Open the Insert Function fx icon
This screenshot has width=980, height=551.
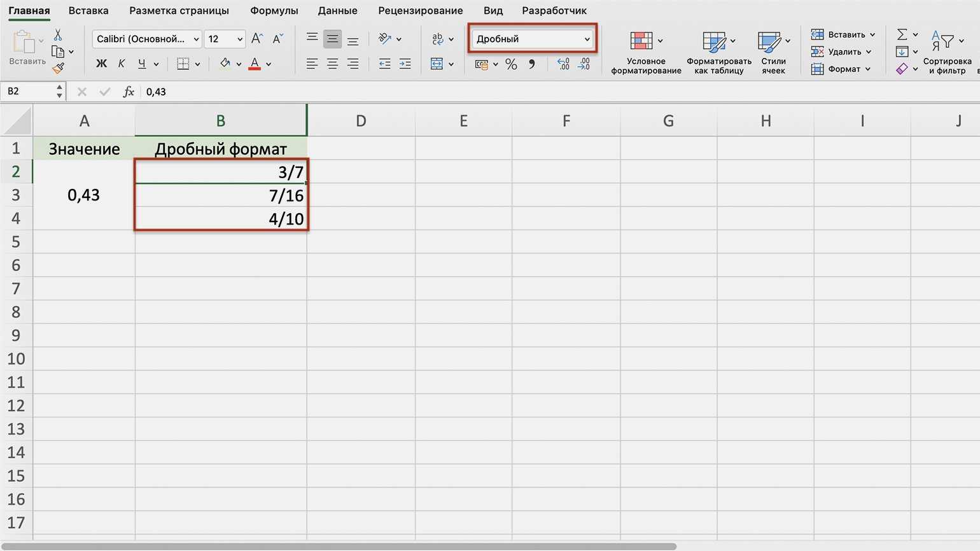pos(129,92)
